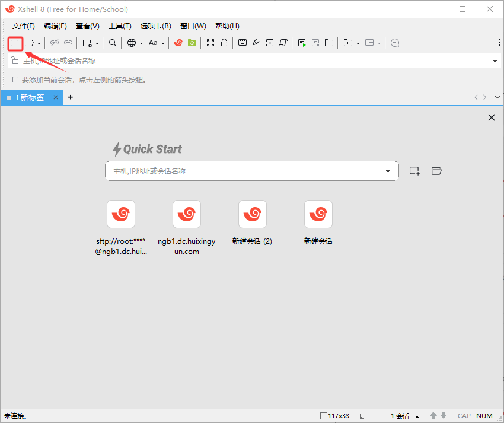Image resolution: width=504 pixels, height=423 pixels.
Task: Click the new tab group plus icon
Action: point(348,43)
